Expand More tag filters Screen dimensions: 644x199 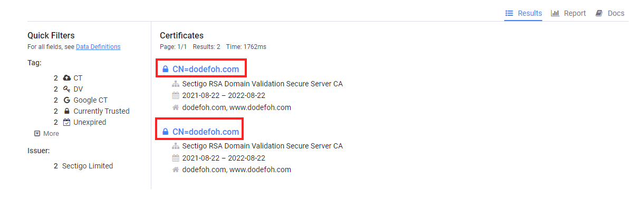[46, 134]
